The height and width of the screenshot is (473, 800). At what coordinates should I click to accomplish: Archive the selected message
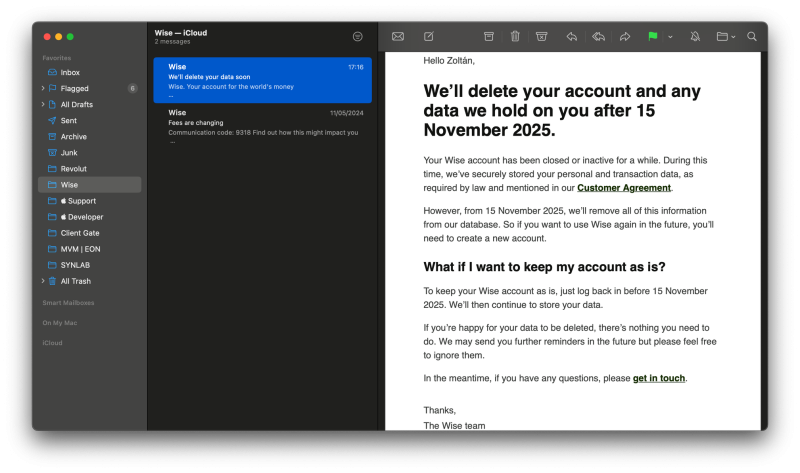489,36
